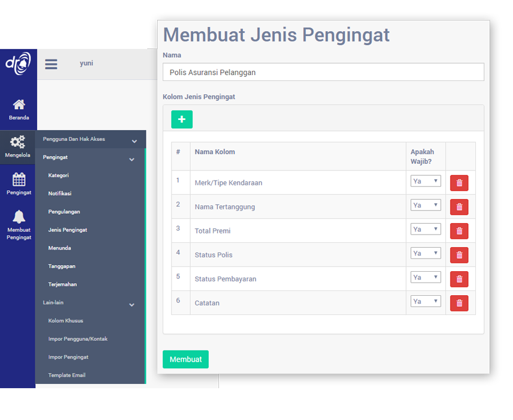The width and height of the screenshot is (513, 420).
Task: Open the required dropdown for Status Pembayaran
Action: coord(425,277)
